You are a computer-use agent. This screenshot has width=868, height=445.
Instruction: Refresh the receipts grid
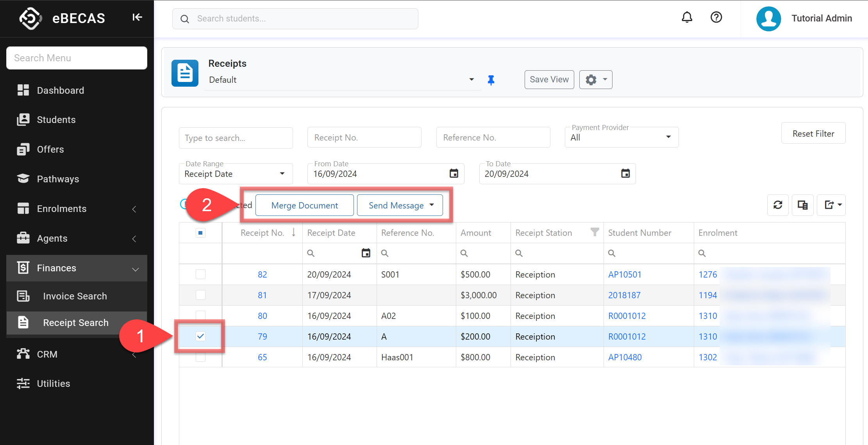point(778,205)
